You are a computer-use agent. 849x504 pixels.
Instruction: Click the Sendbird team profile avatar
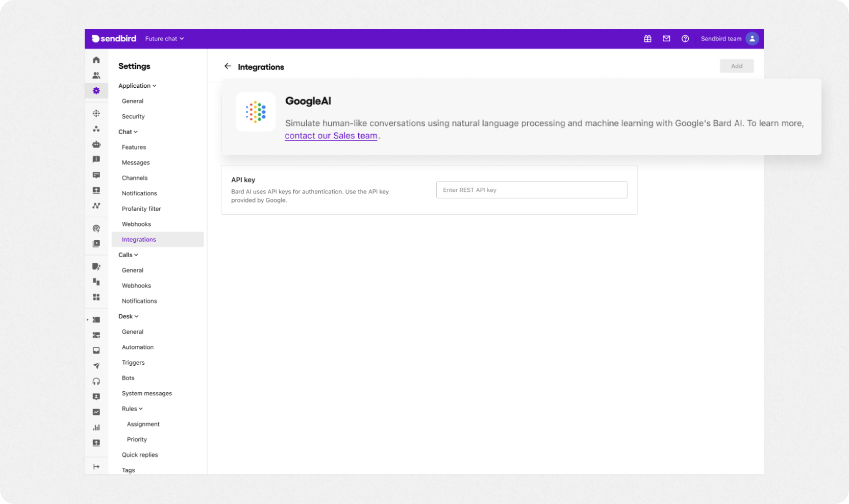tap(752, 39)
